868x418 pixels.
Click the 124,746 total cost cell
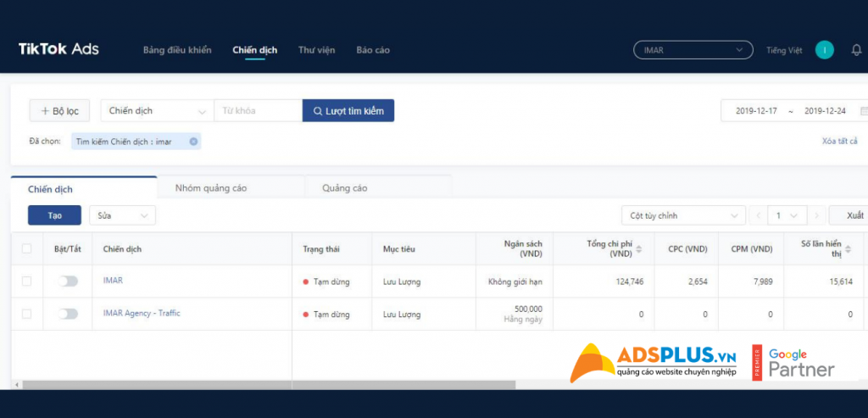coord(630,281)
